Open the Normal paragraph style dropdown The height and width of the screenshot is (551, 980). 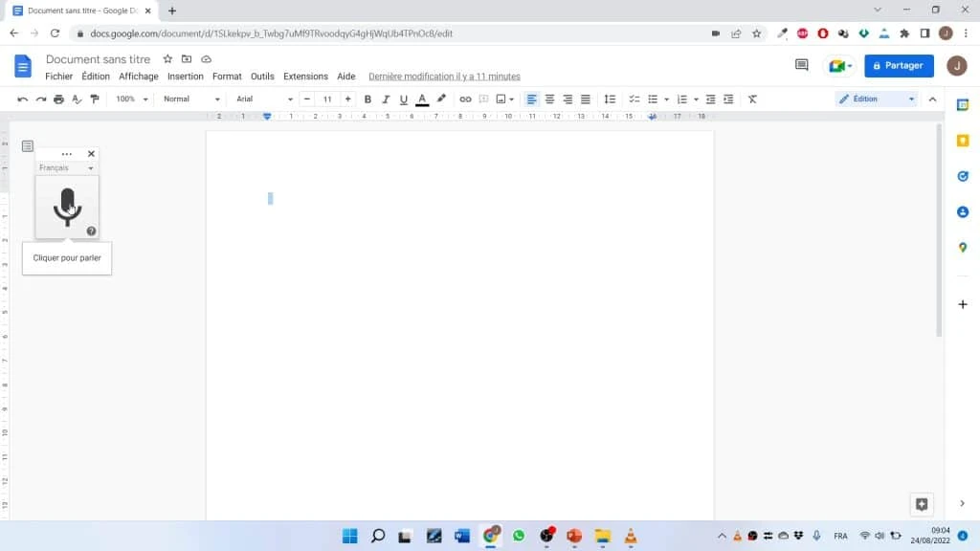(x=191, y=99)
